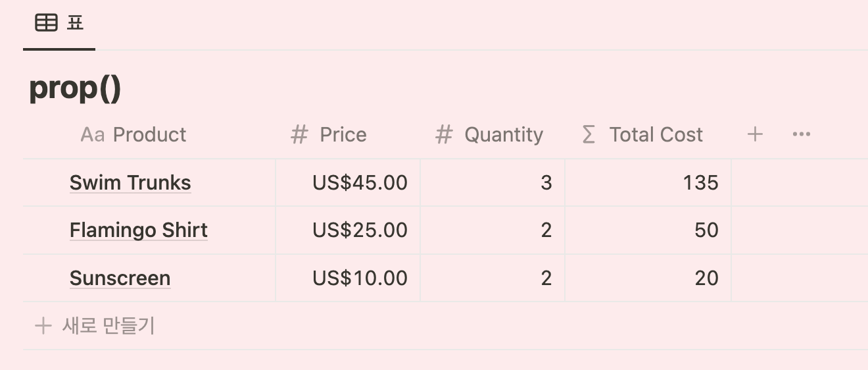Click the table view icon beside 표
The height and width of the screenshot is (370, 868).
(46, 23)
